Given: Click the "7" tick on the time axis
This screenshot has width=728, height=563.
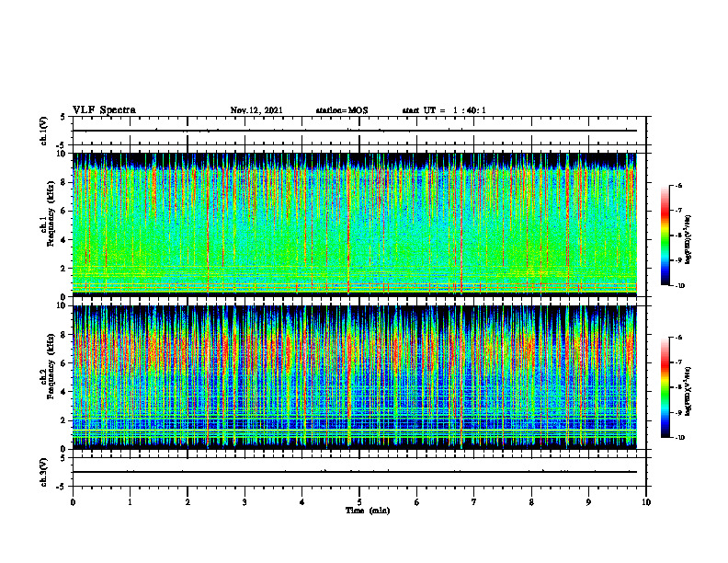Looking at the screenshot, I should tap(474, 502).
